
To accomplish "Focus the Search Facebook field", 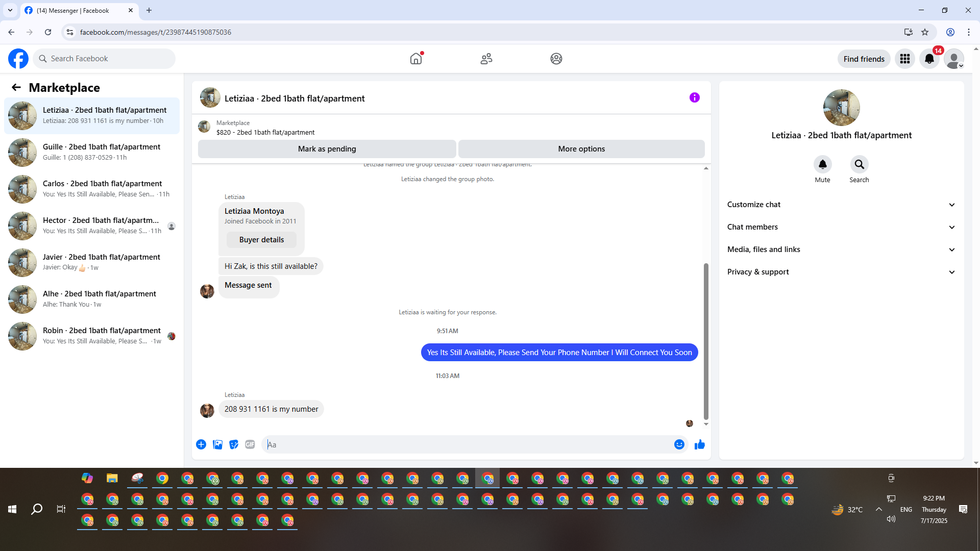I will coord(104,59).
